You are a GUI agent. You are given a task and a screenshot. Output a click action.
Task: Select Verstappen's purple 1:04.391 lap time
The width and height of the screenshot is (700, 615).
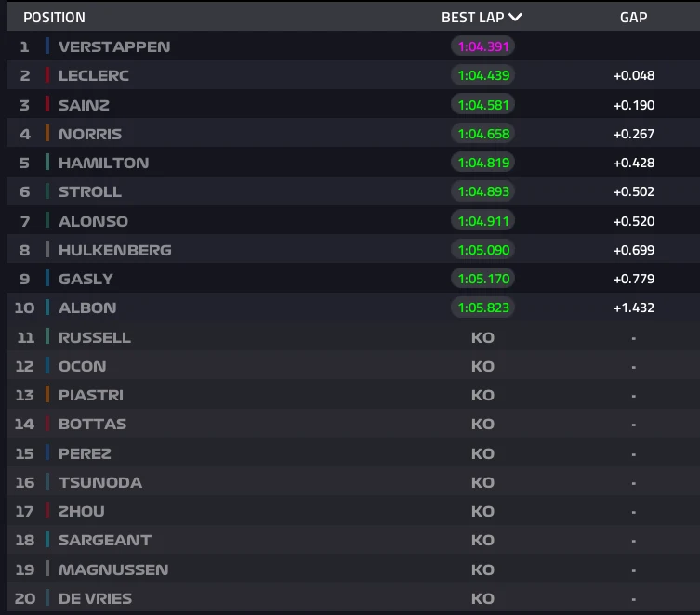(x=482, y=46)
